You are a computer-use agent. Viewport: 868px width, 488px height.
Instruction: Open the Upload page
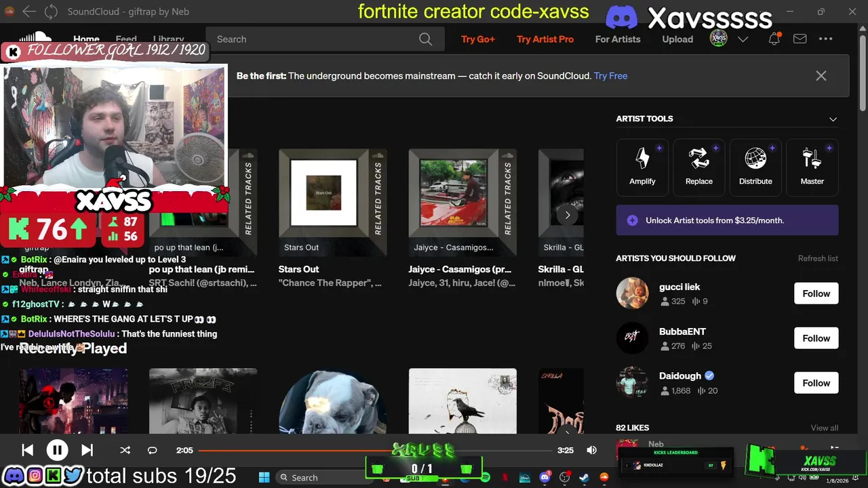pos(677,39)
